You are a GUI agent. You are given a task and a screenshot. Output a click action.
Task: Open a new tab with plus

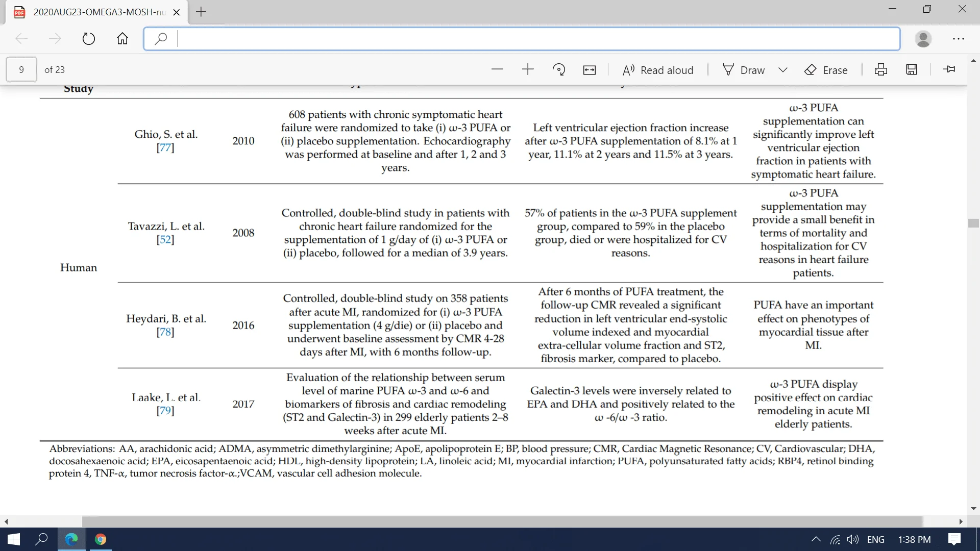click(201, 12)
